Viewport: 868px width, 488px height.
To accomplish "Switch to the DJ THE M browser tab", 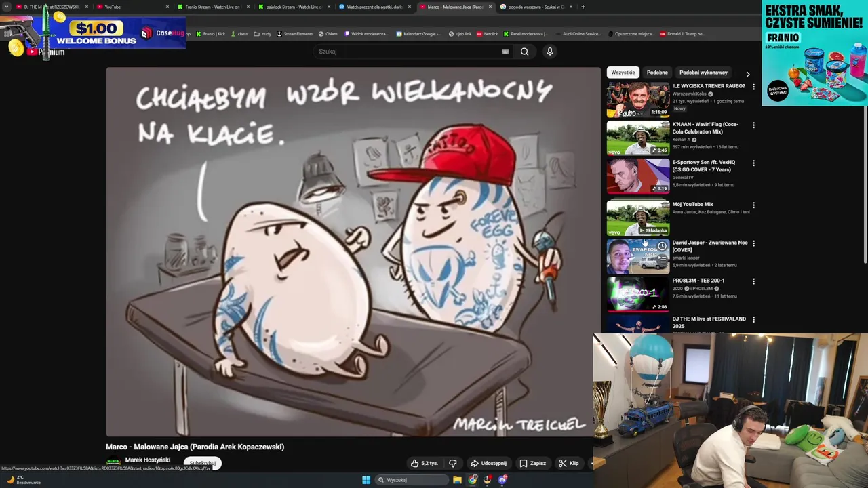I will point(52,7).
